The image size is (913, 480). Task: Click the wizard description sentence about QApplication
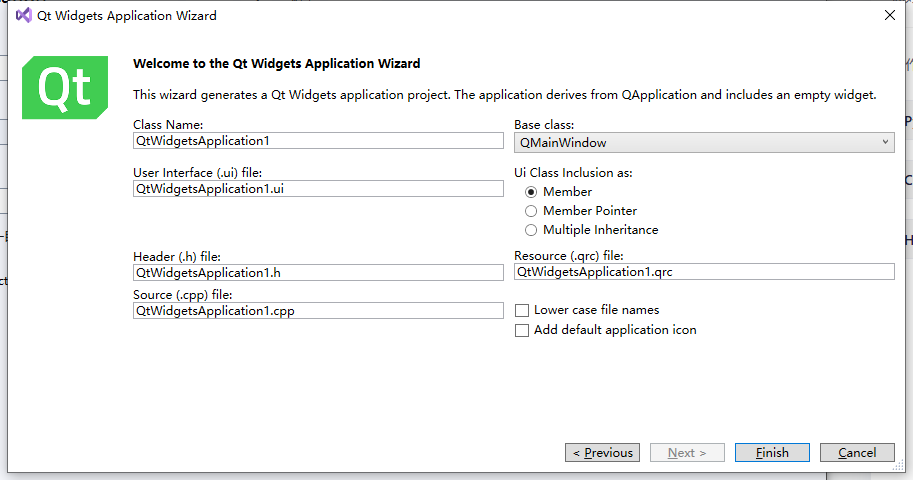(504, 95)
